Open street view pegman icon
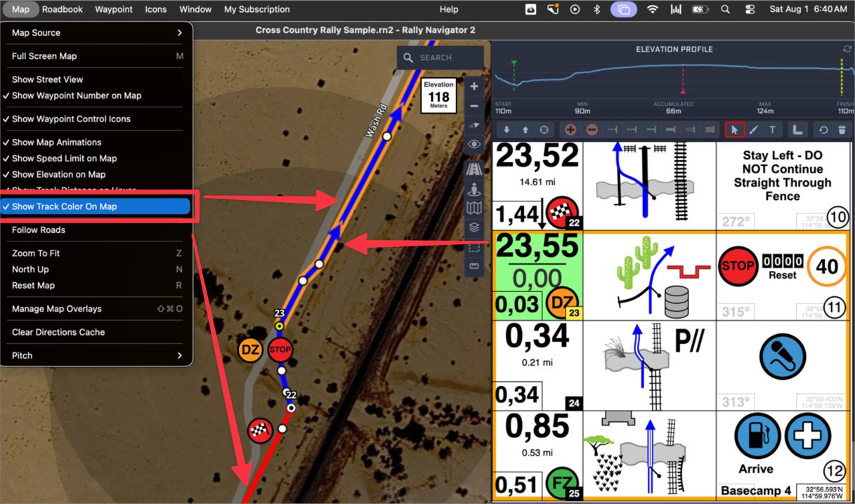Viewport: 855px width, 504px height. [x=474, y=189]
